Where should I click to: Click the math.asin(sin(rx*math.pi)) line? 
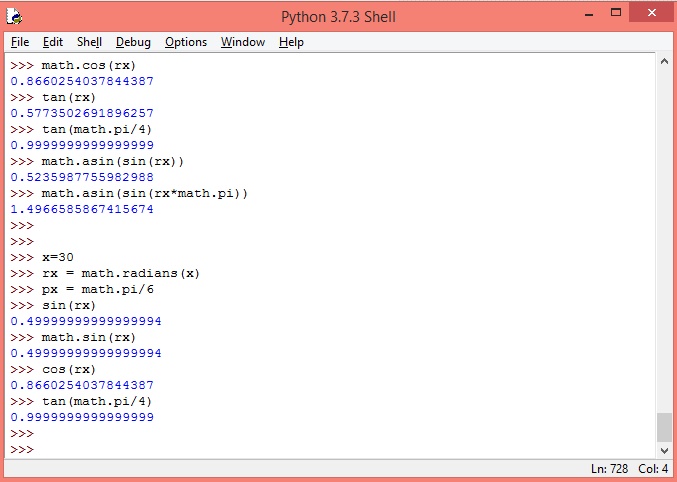coord(145,193)
